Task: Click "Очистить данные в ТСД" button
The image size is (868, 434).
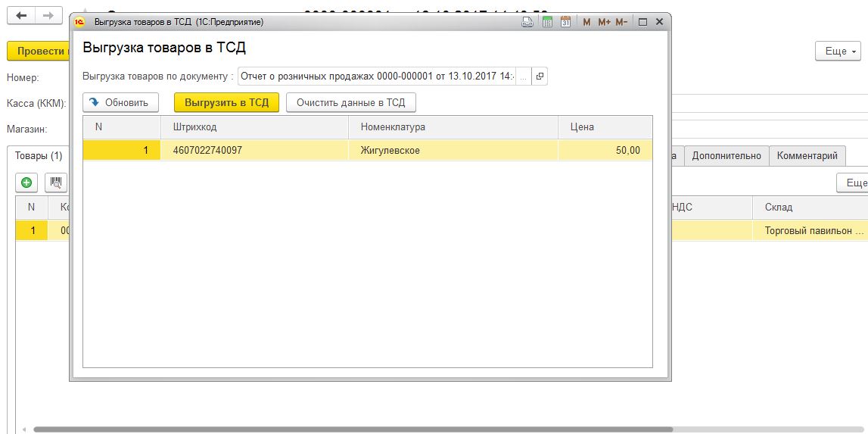Action: (x=351, y=103)
